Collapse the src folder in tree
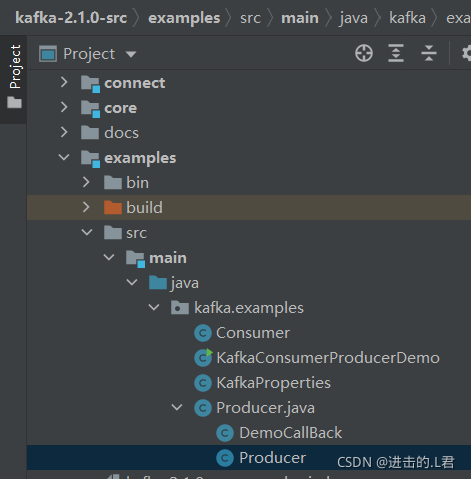This screenshot has width=471, height=479. (x=87, y=232)
